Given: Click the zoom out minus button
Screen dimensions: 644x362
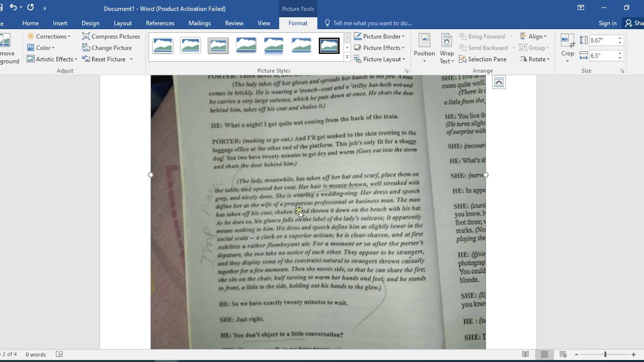Looking at the screenshot, I should [x=576, y=354].
